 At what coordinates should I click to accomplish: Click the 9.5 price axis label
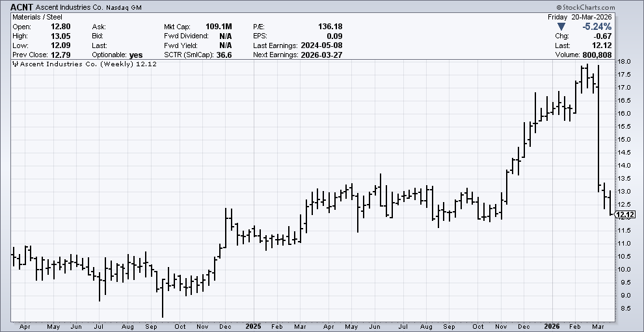click(626, 283)
